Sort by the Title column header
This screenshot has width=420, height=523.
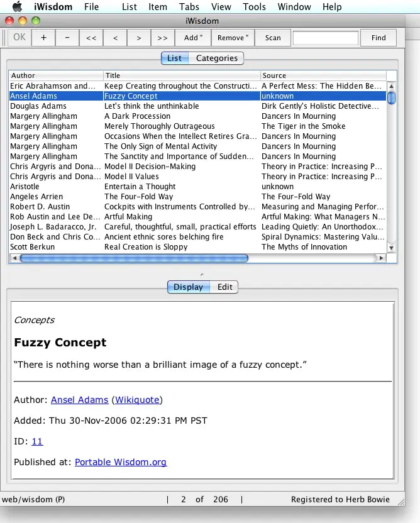[182, 75]
